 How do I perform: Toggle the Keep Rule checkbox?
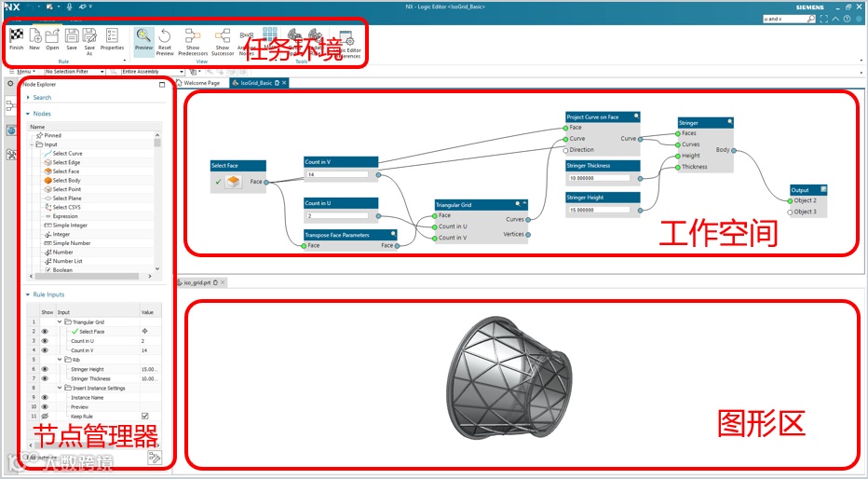coord(145,416)
